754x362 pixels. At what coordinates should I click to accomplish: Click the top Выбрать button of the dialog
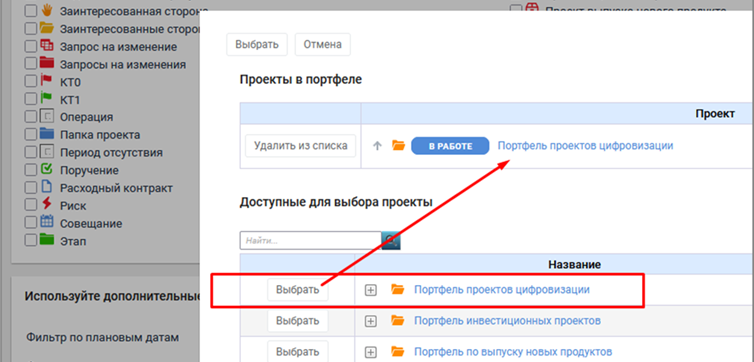(257, 45)
